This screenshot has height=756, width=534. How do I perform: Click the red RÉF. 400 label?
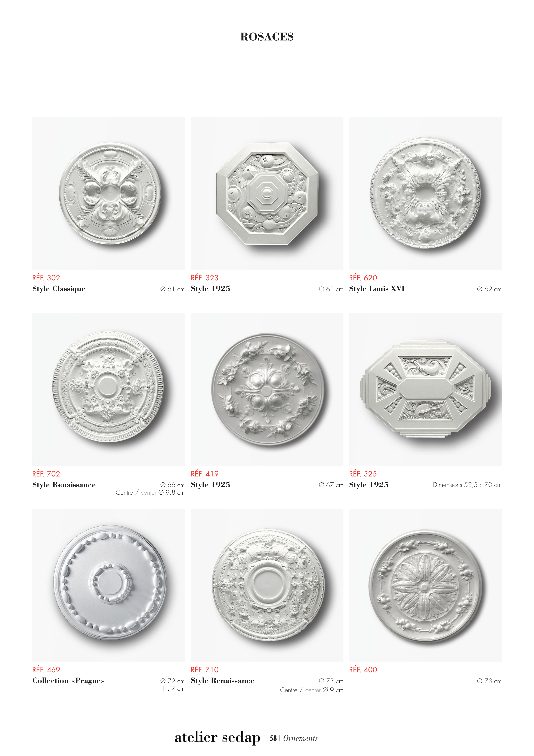(363, 669)
